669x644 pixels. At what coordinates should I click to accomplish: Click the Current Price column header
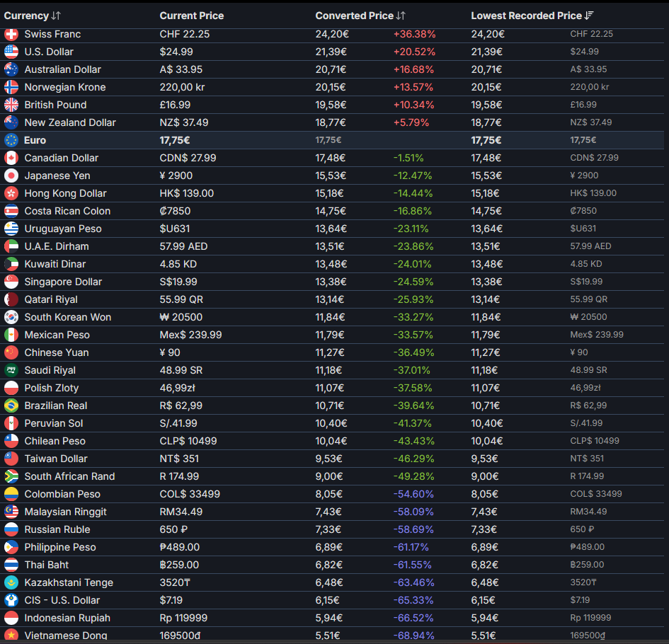pyautogui.click(x=192, y=16)
